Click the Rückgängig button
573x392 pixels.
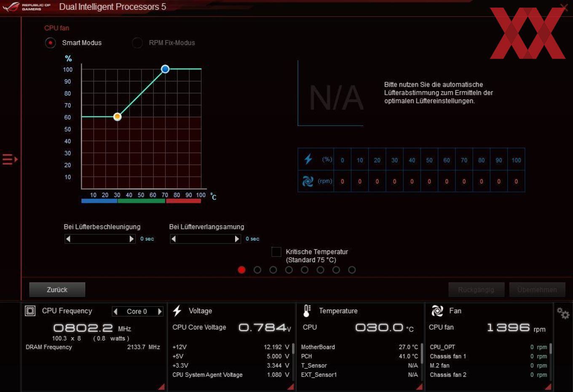[476, 290]
